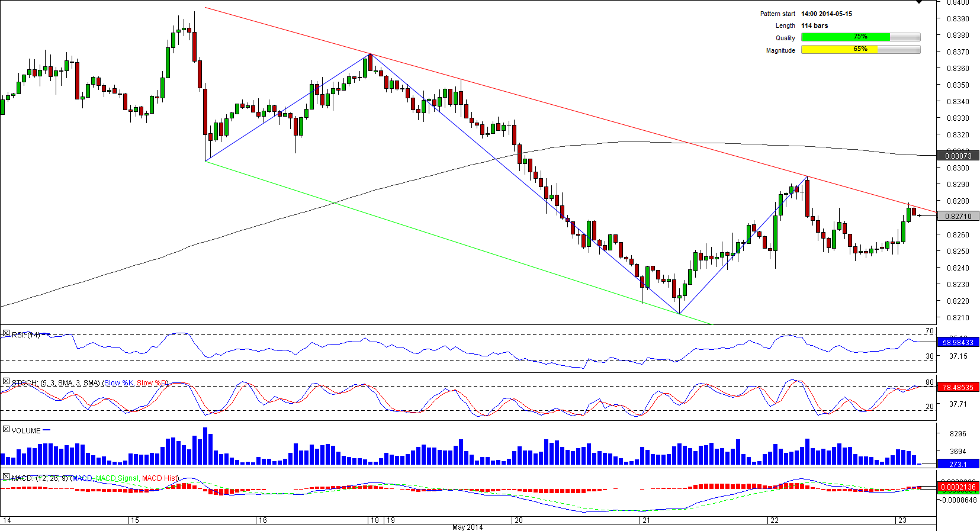Click the VOLUME blue legend line swatch
Image resolution: width=980 pixels, height=531 pixels.
click(47, 430)
